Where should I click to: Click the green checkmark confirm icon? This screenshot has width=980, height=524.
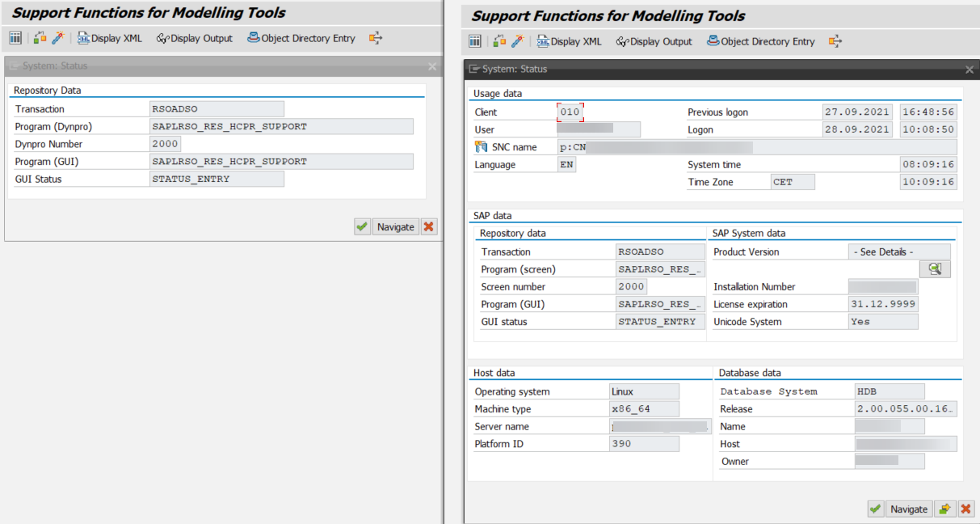pyautogui.click(x=875, y=509)
